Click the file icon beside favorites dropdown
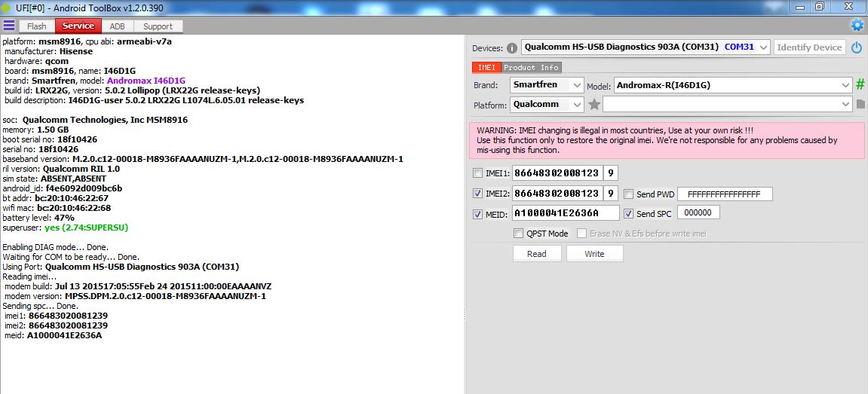Viewport: 868px width, 394px height. pyautogui.click(x=860, y=103)
